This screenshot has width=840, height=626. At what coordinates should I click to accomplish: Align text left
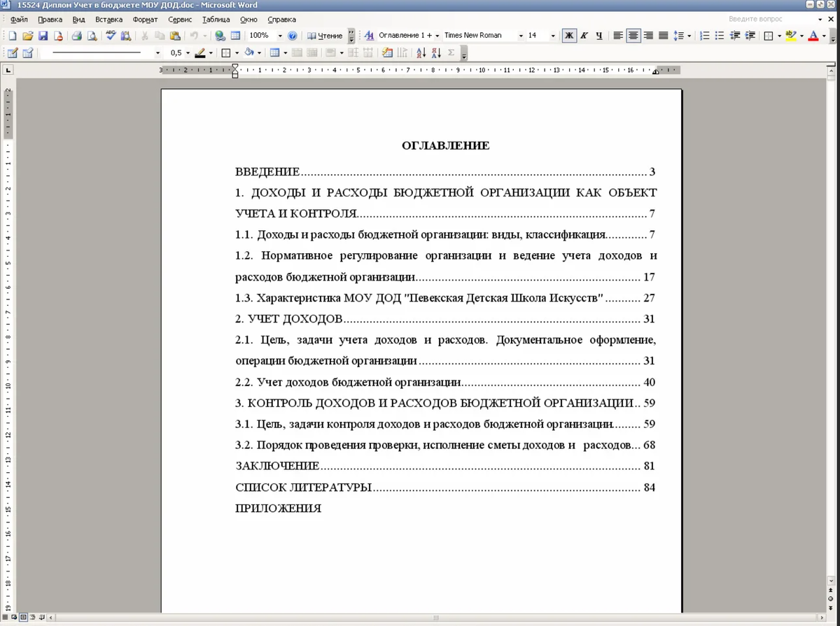[618, 36]
